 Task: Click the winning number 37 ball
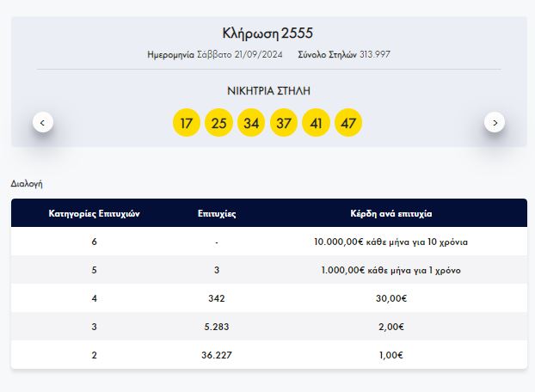pos(284,123)
